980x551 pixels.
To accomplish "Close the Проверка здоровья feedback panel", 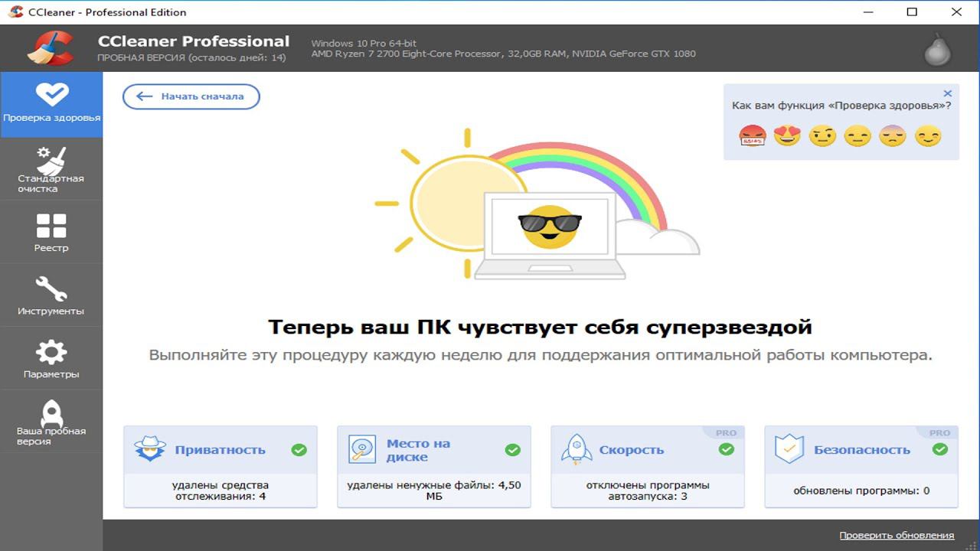I will coord(947,93).
